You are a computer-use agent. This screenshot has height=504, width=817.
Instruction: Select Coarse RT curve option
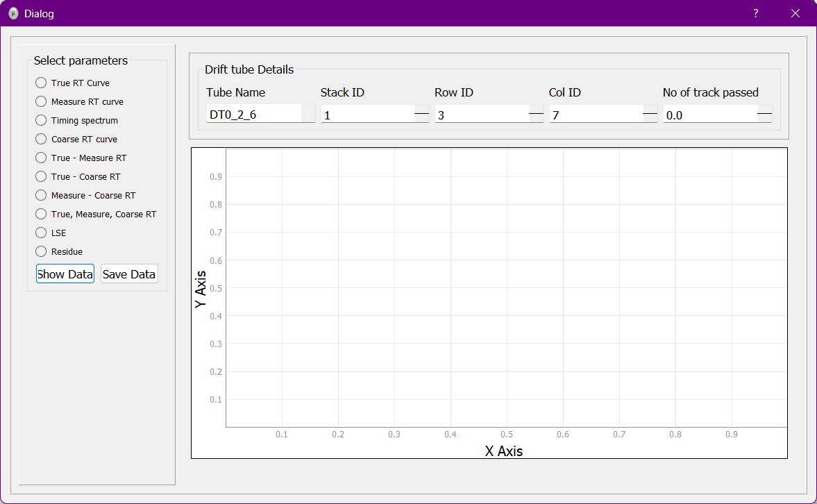coord(76,139)
